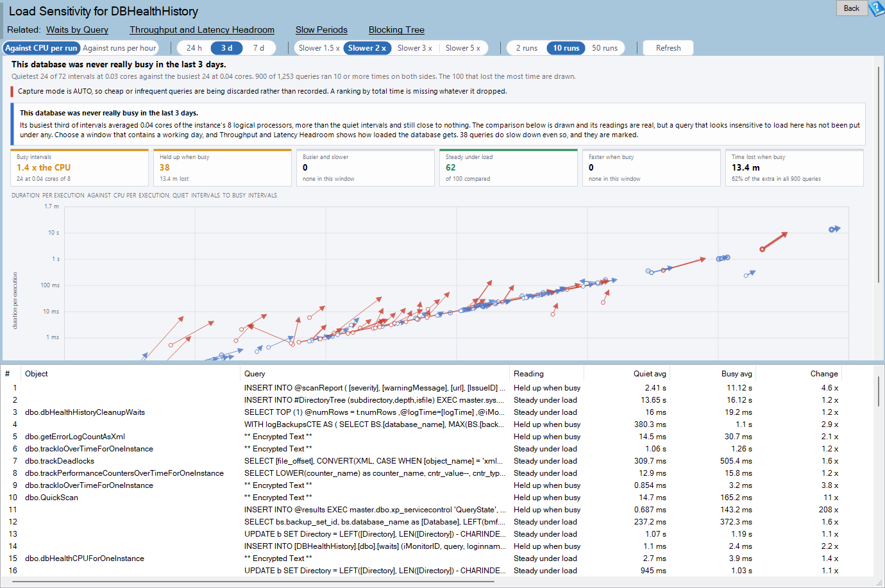Select the Steady under load card

click(509, 168)
